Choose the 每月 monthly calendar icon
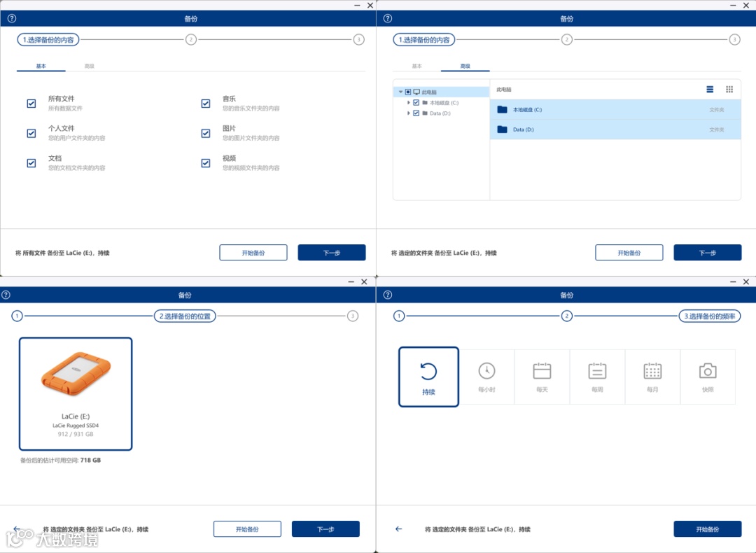Image resolution: width=756 pixels, height=553 pixels. pos(652,371)
